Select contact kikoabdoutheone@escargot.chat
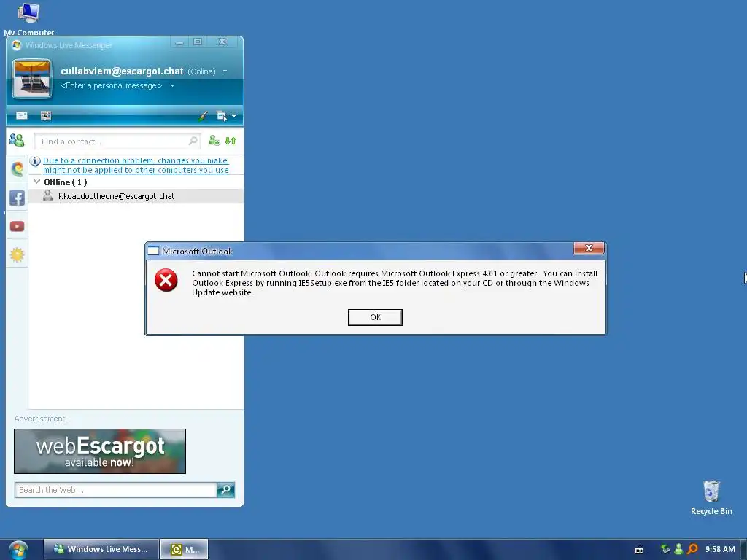This screenshot has width=747, height=560. coord(136,196)
